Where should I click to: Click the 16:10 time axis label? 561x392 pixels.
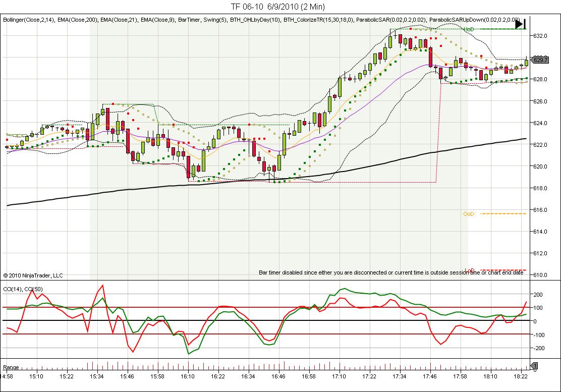tap(188, 376)
